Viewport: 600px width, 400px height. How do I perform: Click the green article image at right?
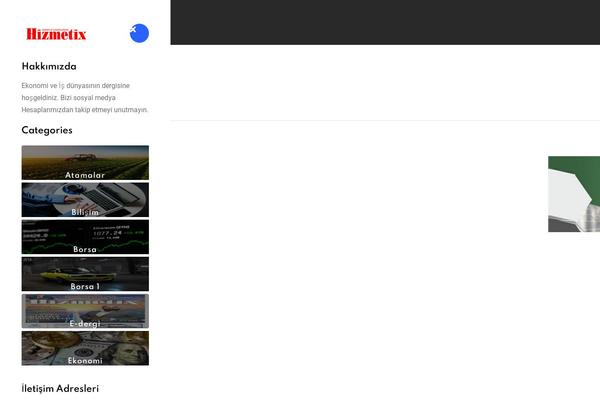tap(574, 194)
